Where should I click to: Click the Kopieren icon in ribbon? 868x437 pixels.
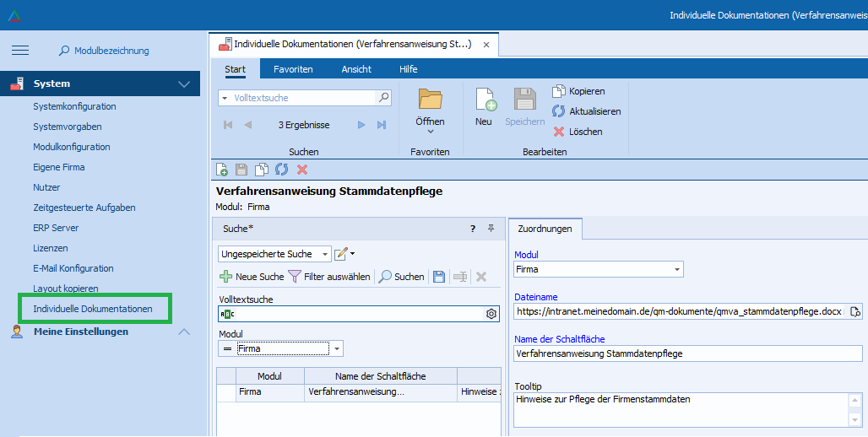558,91
